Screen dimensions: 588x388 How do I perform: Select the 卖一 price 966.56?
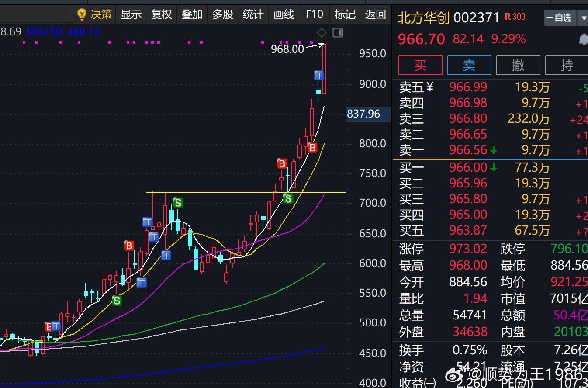pos(468,150)
